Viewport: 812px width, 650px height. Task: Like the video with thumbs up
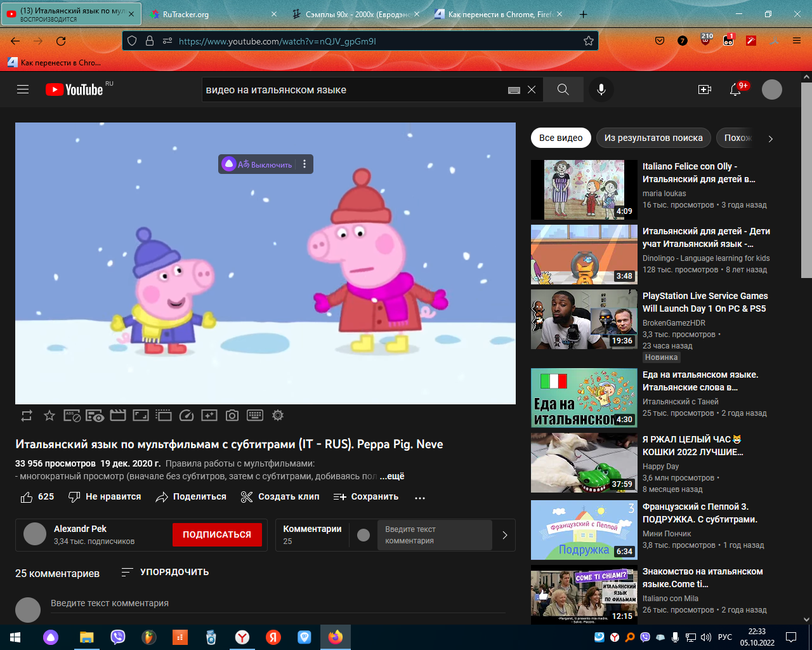pyautogui.click(x=37, y=497)
